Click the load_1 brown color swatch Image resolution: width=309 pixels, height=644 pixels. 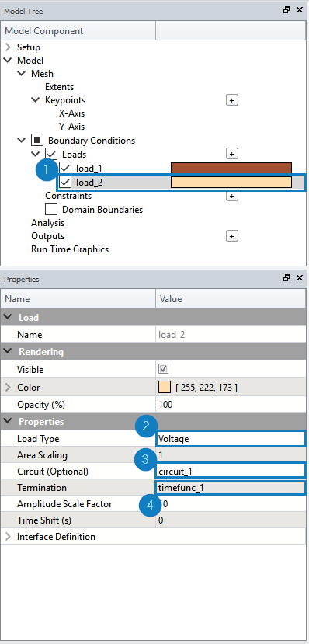click(231, 168)
